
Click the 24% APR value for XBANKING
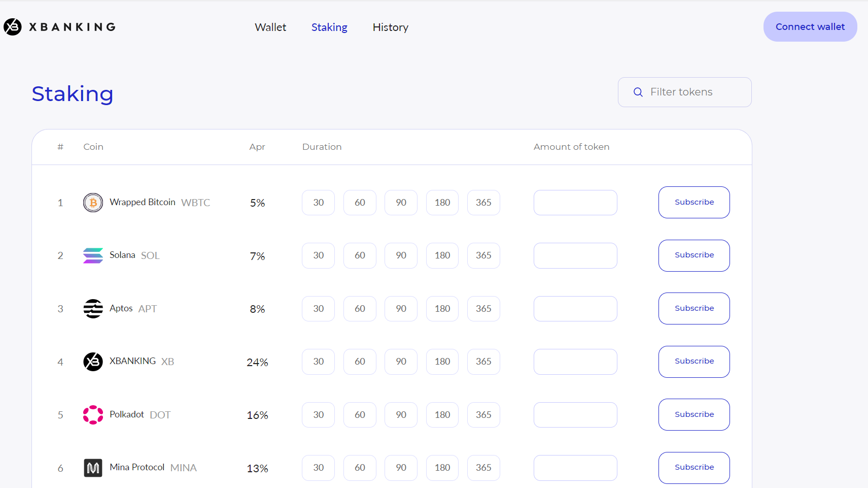coord(257,362)
